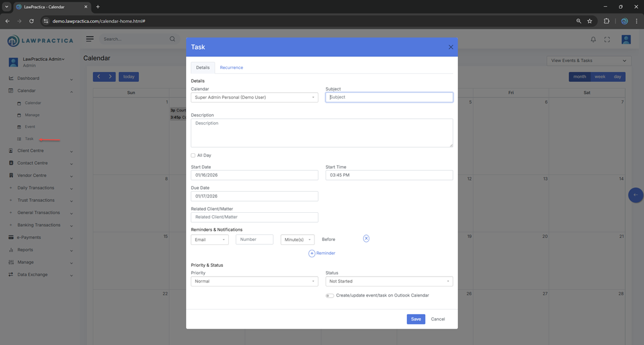Open the Calendar selection dropdown

point(254,98)
